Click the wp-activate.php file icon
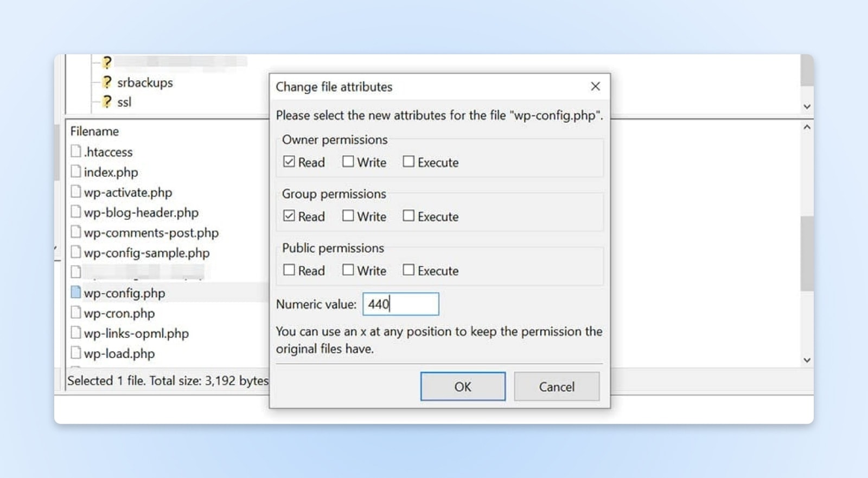 click(76, 192)
